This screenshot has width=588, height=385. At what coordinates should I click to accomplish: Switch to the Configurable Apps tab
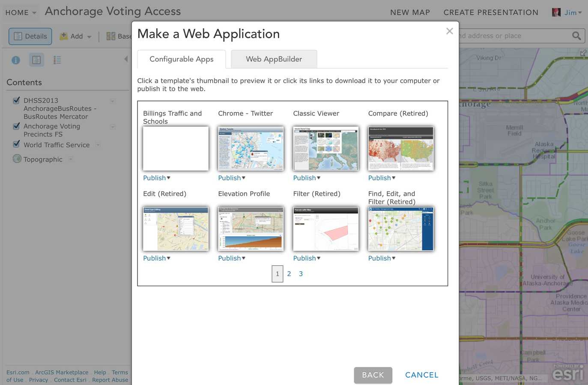pos(182,59)
